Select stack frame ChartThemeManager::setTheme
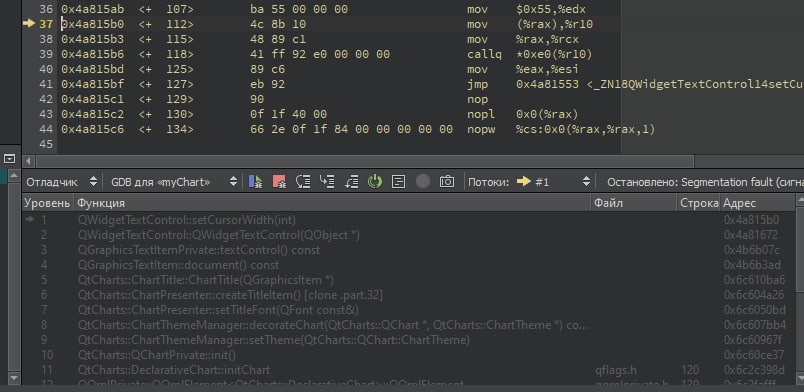The width and height of the screenshot is (804, 392). click(408, 340)
